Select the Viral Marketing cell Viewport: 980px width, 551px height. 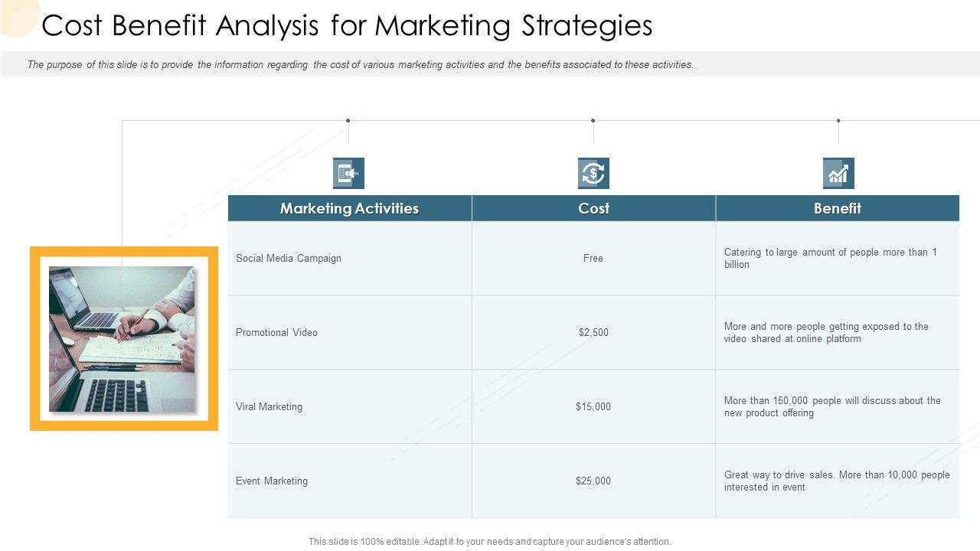tap(269, 407)
